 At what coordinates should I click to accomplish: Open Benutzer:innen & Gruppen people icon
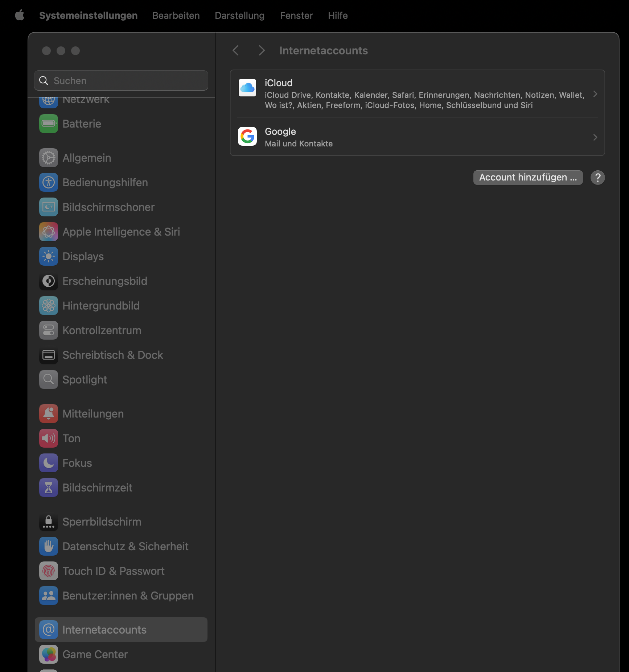[x=49, y=596]
